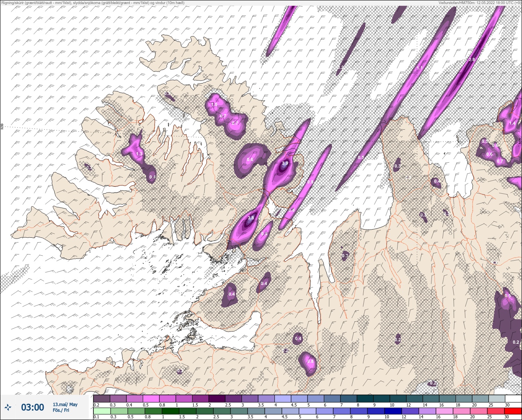The height and width of the screenshot is (420, 522).
Task: Click the bright red 30 swatch in the bottom legend row
Action: pyautogui.click(x=513, y=411)
